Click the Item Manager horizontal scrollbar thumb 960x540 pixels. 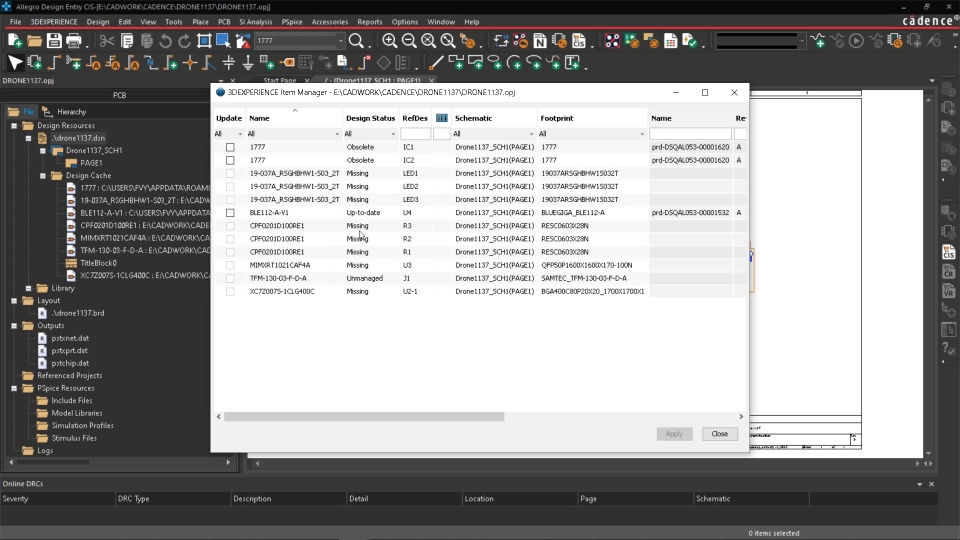(364, 417)
